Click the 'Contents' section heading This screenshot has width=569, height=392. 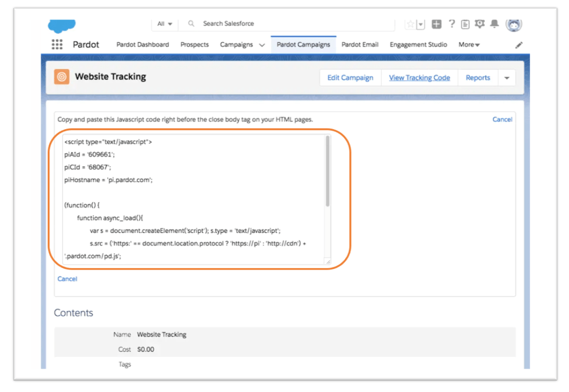point(73,313)
